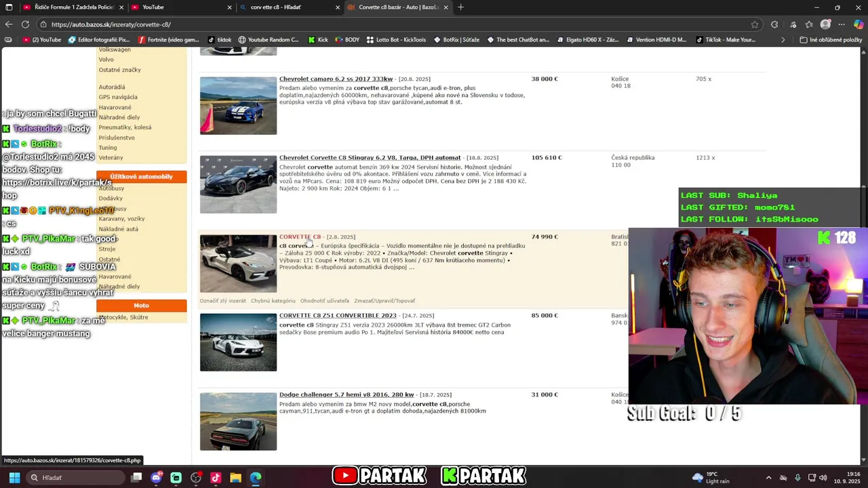
Task: Select the Corvette c8 bazár tab
Action: click(x=399, y=7)
